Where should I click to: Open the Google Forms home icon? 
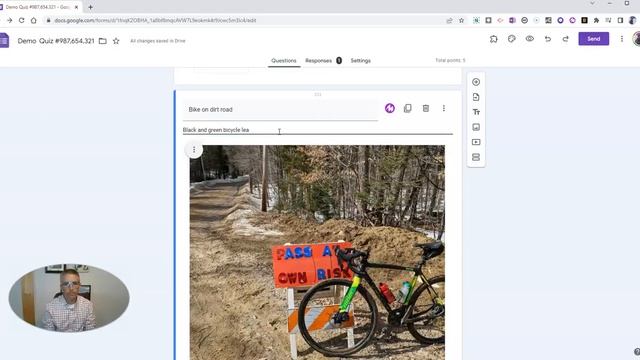click(x=4, y=41)
